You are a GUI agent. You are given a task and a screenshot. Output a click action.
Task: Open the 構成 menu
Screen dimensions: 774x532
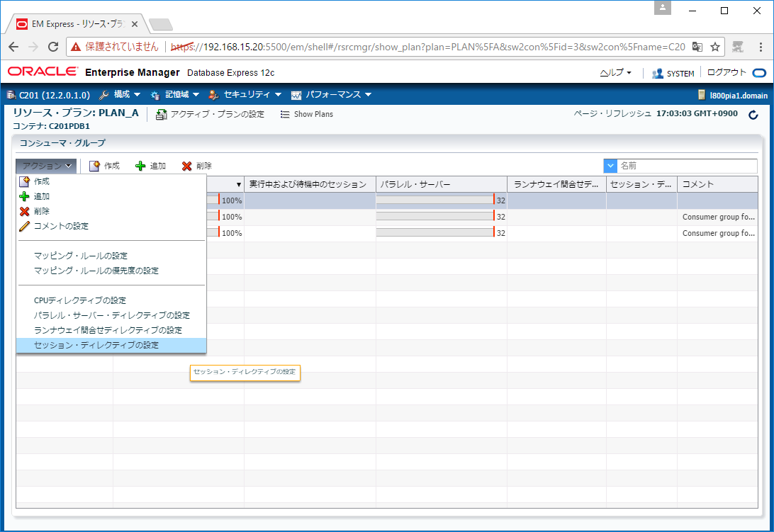(x=120, y=94)
